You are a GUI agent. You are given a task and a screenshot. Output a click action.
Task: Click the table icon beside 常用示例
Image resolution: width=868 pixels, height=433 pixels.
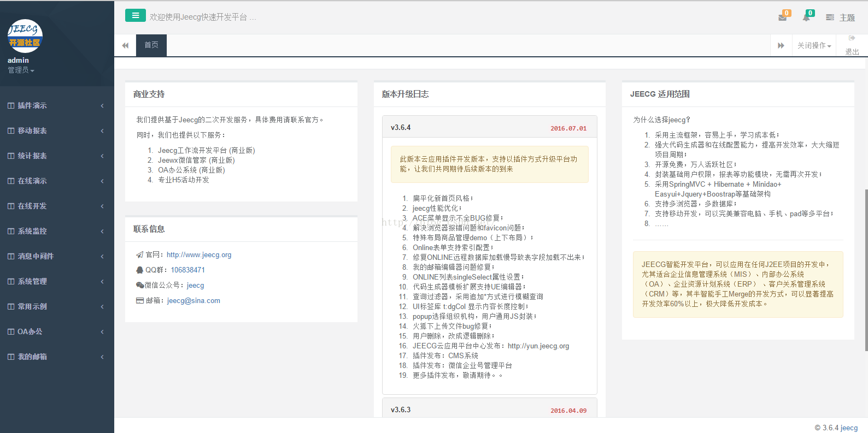(11, 306)
